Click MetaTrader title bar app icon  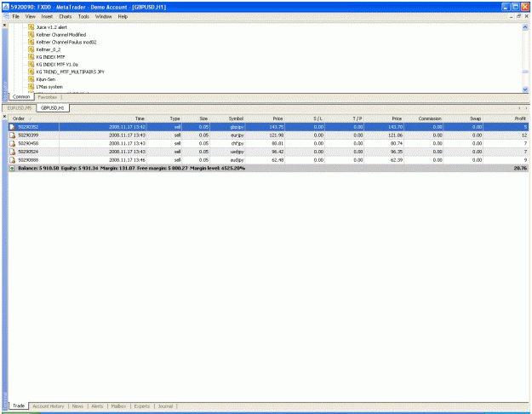(6, 7)
